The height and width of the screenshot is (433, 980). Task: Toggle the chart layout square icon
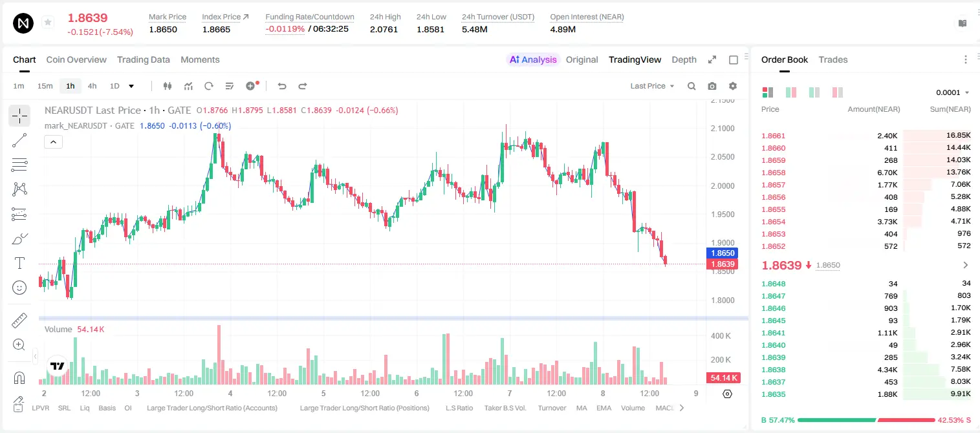pyautogui.click(x=734, y=59)
